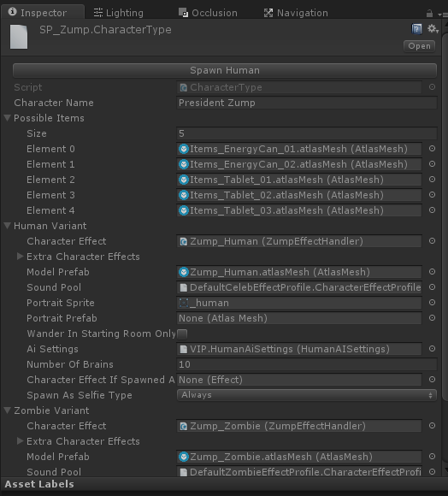This screenshot has height=496, width=448.
Task: Switch to the Lighting tab
Action: coord(119,13)
